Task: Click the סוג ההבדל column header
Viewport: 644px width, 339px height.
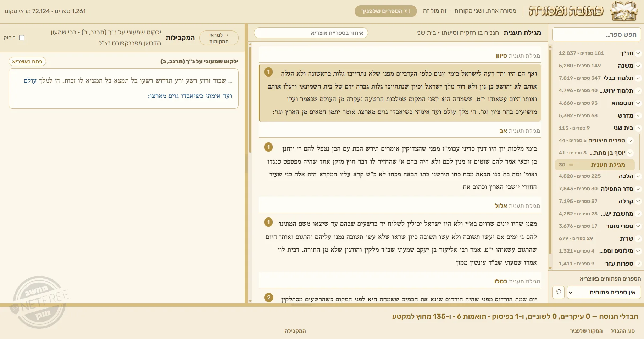Action: pos(623,331)
